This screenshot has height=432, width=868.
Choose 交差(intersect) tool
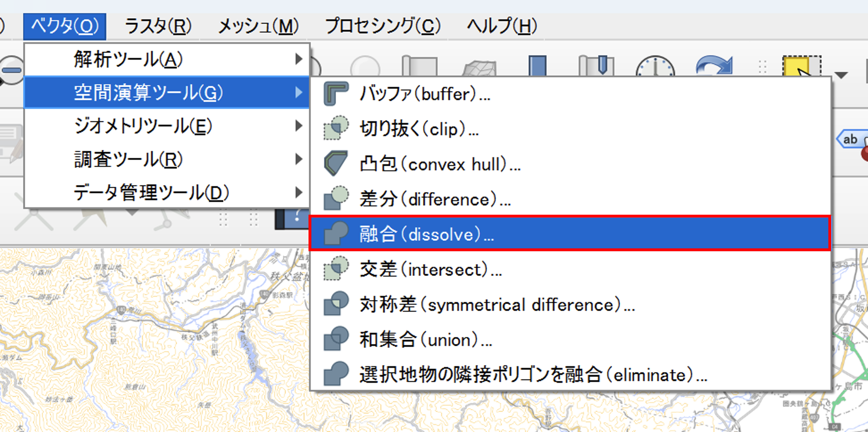coord(570,269)
